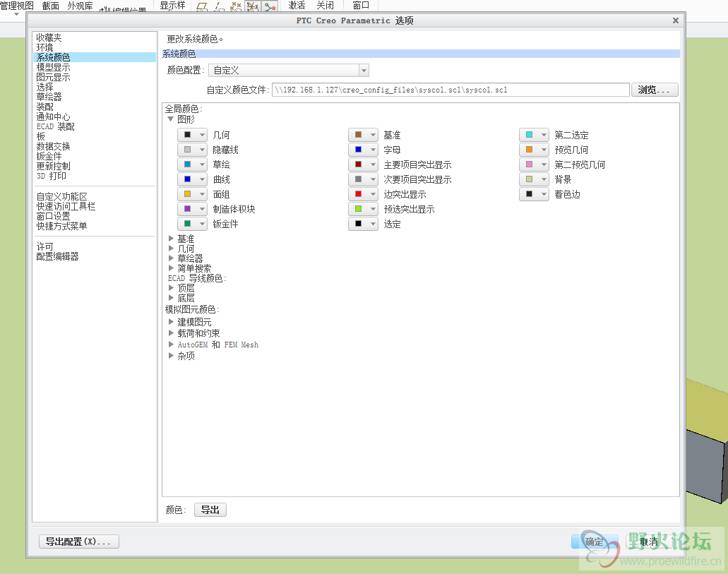Open the 第二选定 color swatch dropdown
The height and width of the screenshot is (574, 728).
(534, 135)
